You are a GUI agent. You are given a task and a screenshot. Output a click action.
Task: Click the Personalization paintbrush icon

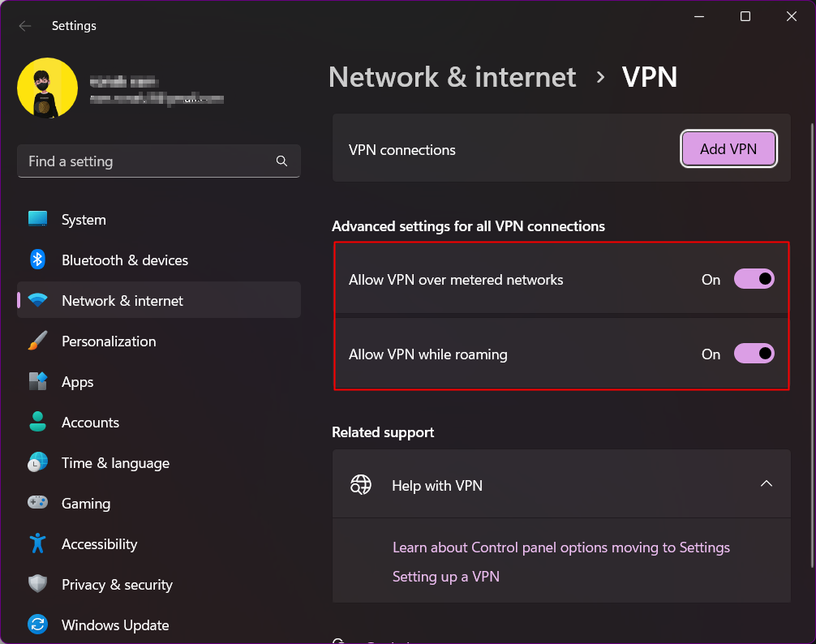coord(37,341)
